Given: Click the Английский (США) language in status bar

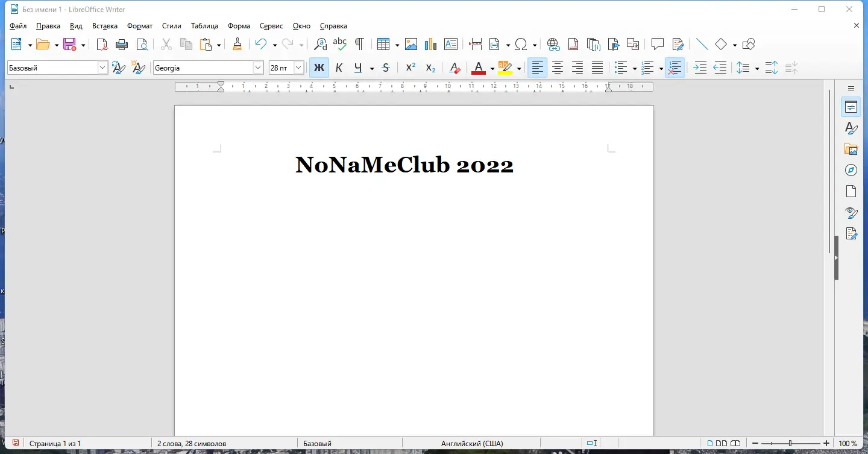Looking at the screenshot, I should 472,444.
